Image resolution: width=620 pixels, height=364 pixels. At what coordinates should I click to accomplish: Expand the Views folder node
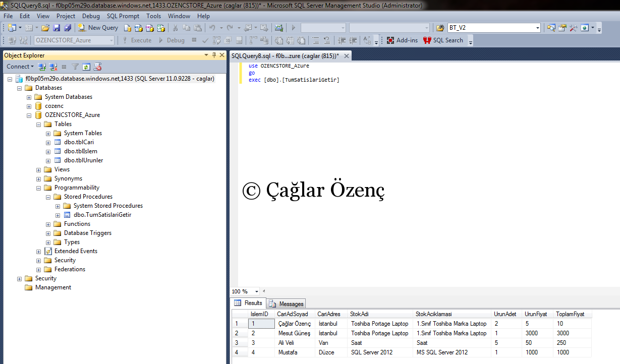39,169
